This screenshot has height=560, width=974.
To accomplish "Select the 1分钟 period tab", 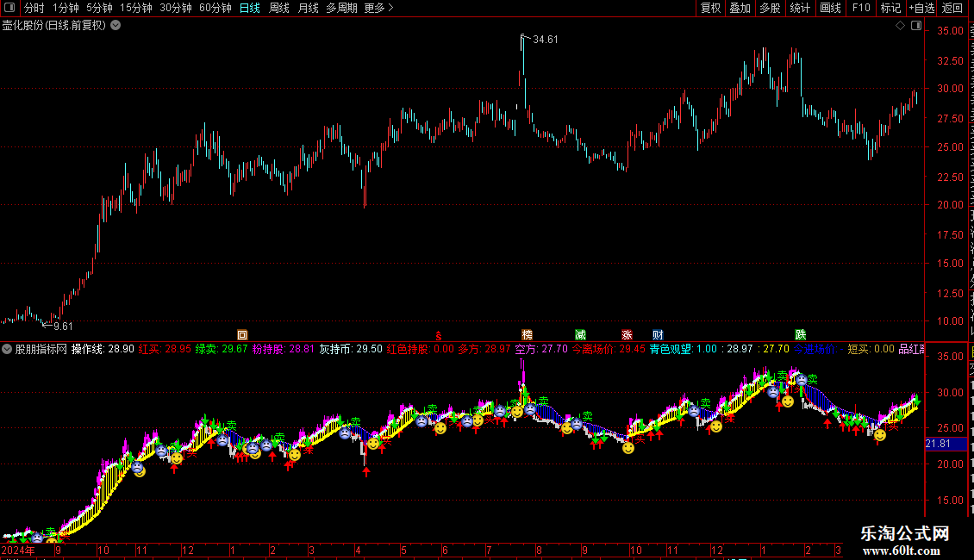I will click(66, 8).
